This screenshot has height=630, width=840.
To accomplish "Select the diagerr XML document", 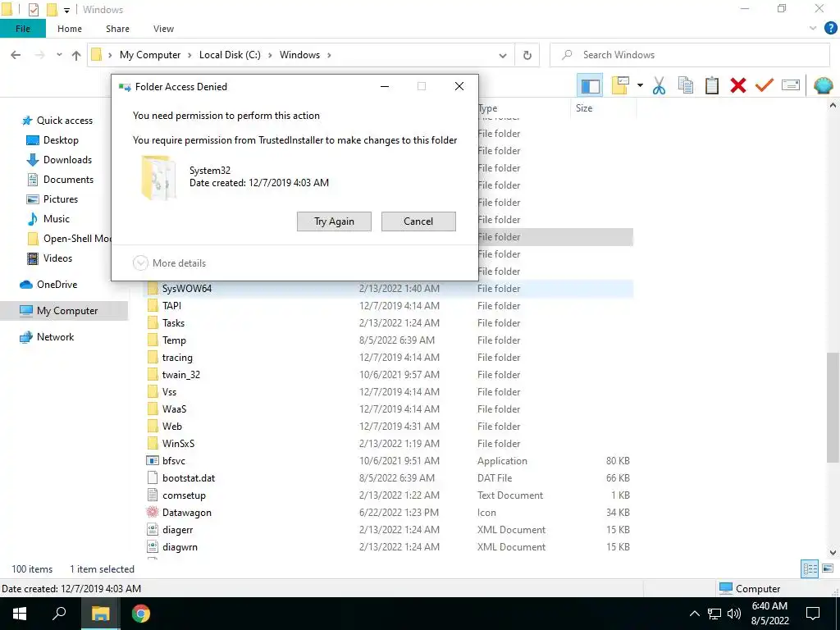I will [x=177, y=530].
